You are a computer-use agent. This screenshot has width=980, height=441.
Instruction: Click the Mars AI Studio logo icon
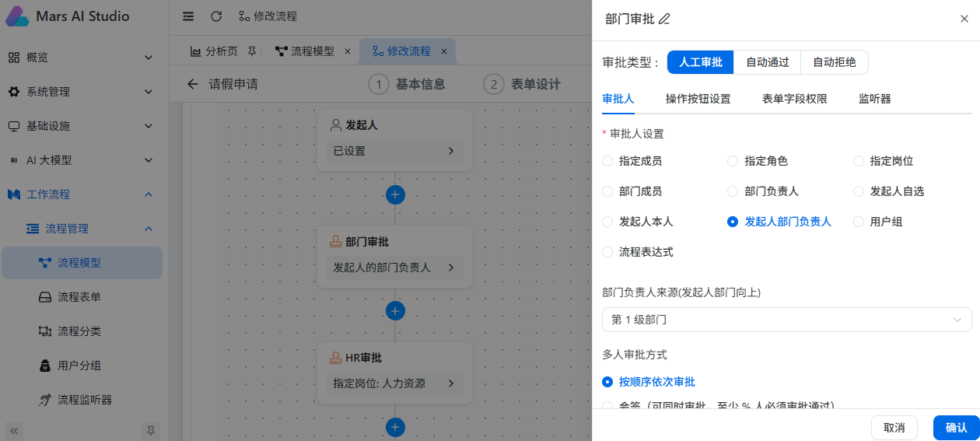pyautogui.click(x=17, y=16)
